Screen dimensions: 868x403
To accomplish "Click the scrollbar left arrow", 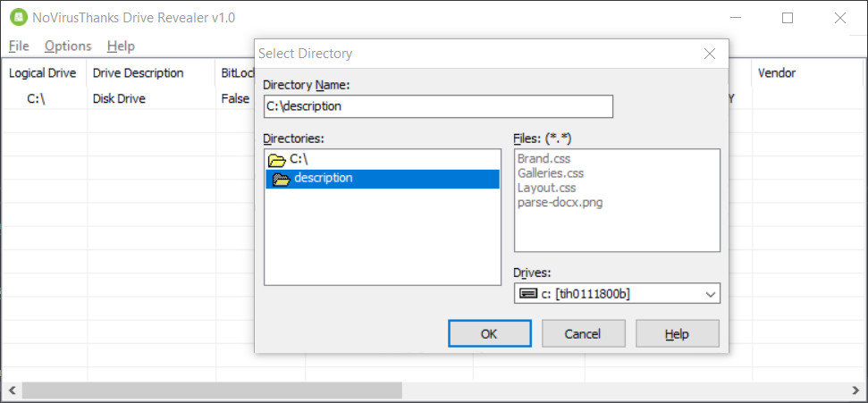I will 11,390.
